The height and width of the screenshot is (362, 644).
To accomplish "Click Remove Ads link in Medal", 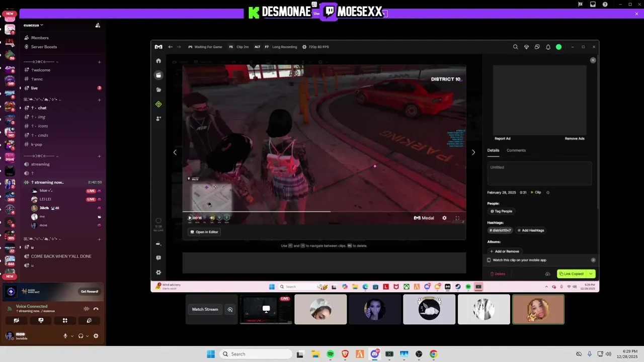I will point(575,139).
